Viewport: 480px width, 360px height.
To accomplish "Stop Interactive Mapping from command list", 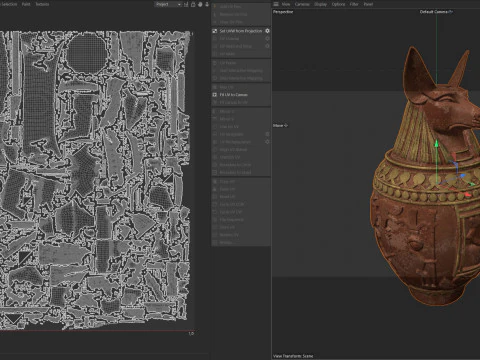I will point(241,78).
